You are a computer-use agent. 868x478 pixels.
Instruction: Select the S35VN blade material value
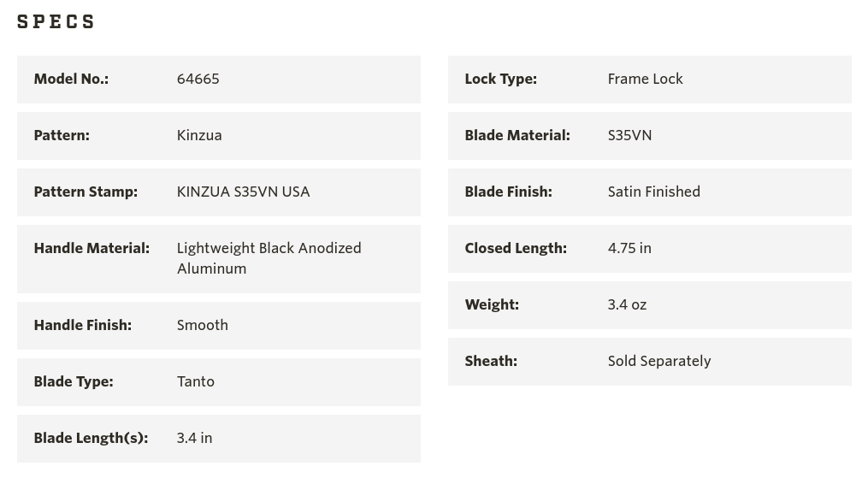coord(630,136)
